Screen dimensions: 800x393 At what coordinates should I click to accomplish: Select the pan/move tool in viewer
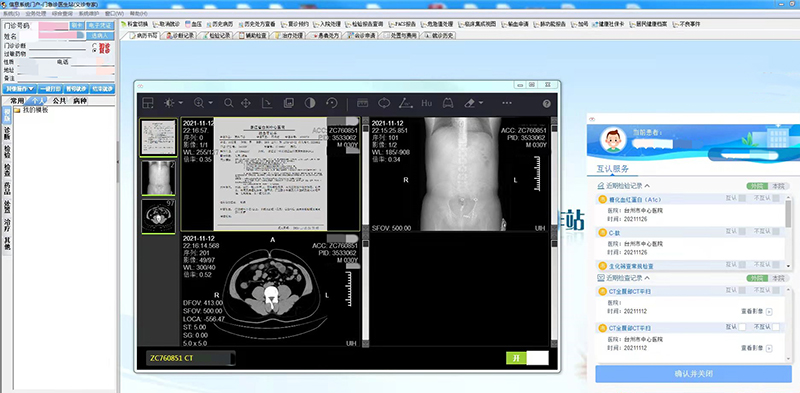coord(245,103)
